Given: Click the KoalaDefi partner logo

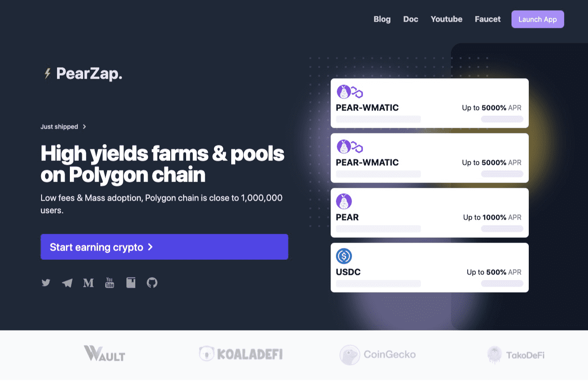Looking at the screenshot, I should 241,354.
